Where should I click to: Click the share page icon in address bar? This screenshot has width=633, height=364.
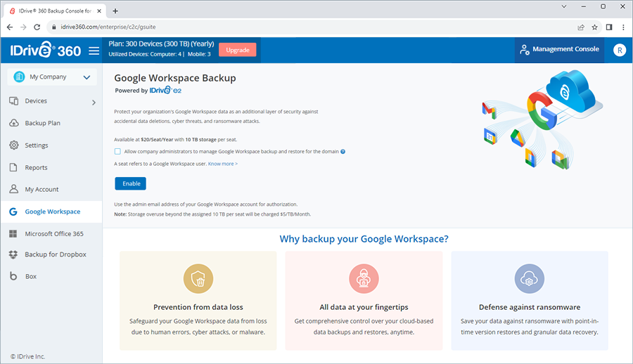pos(580,27)
